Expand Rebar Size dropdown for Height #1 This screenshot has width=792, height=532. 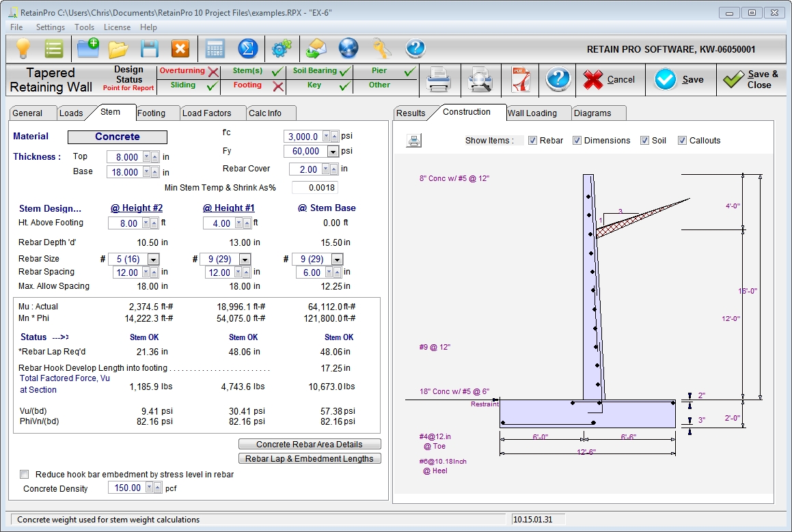click(x=245, y=260)
